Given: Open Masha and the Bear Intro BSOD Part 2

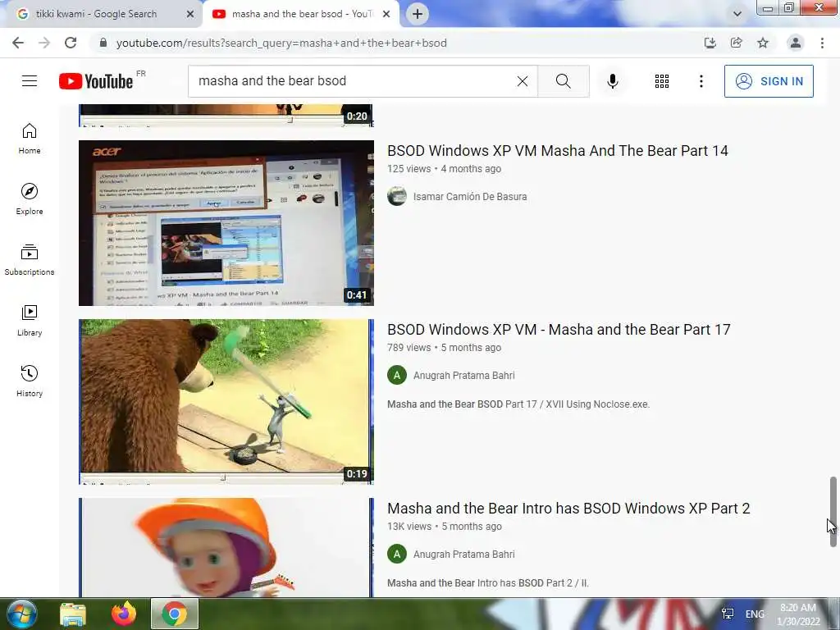Looking at the screenshot, I should pos(568,509).
